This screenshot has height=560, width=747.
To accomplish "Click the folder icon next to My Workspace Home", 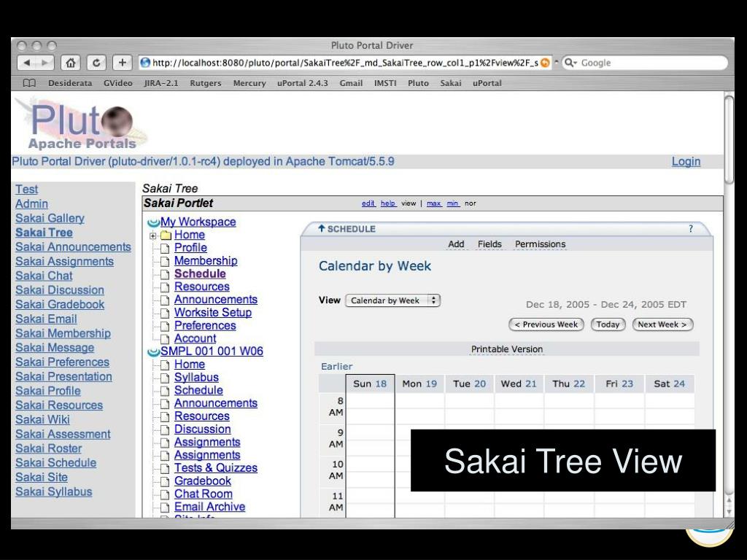I will pyautogui.click(x=166, y=236).
